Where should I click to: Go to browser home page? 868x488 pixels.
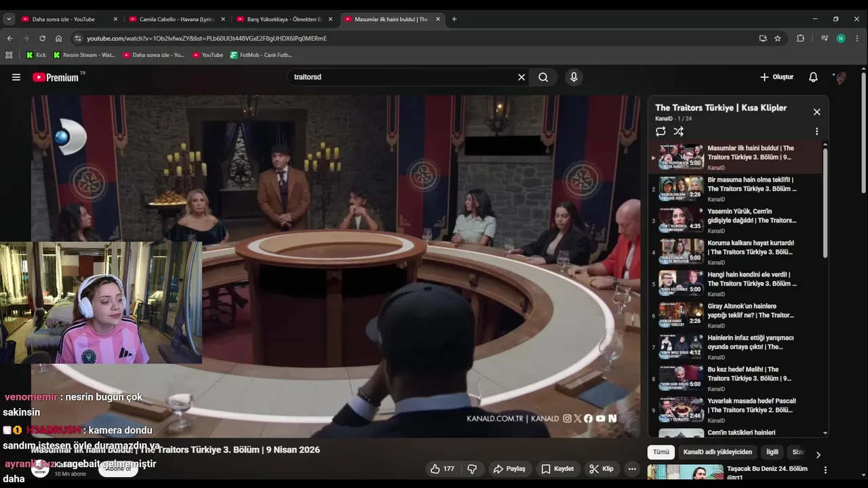[58, 39]
